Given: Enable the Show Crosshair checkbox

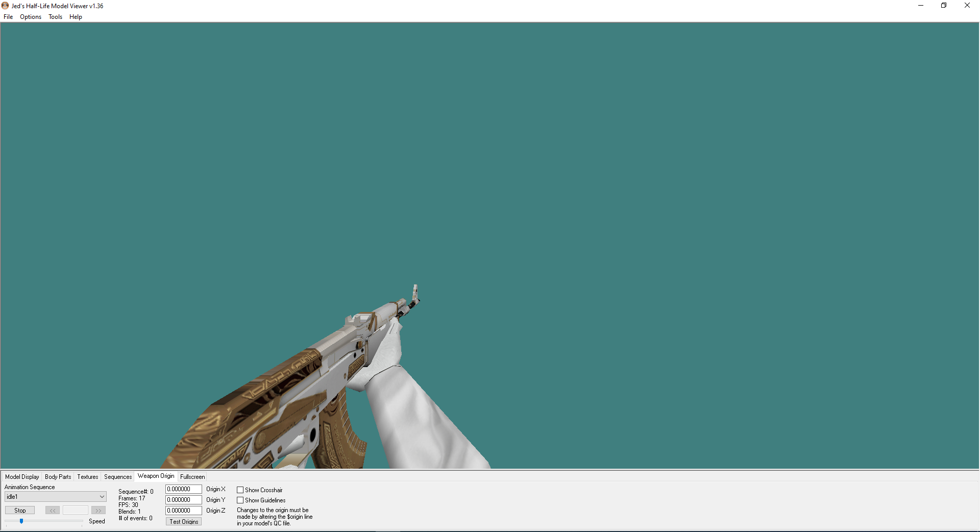Looking at the screenshot, I should click(x=240, y=490).
